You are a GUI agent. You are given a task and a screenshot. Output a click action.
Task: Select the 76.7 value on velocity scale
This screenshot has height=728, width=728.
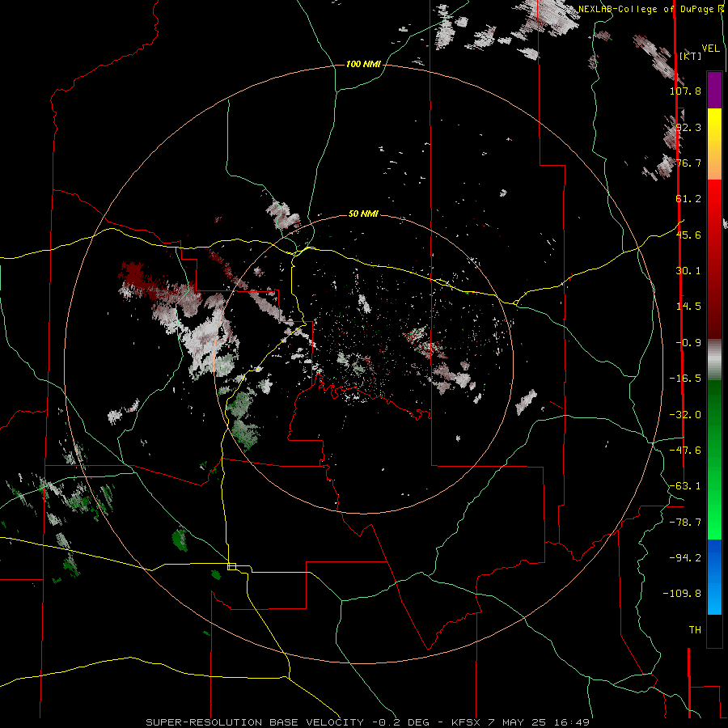[688, 163]
